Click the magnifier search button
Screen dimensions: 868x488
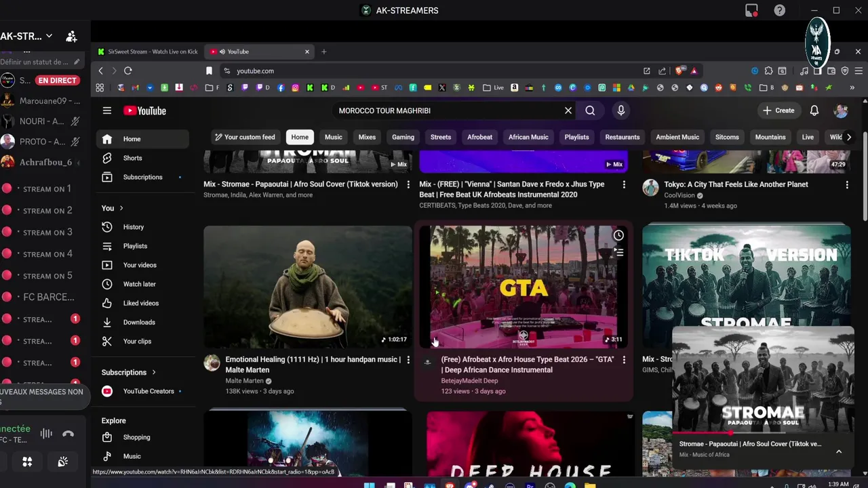click(x=590, y=110)
